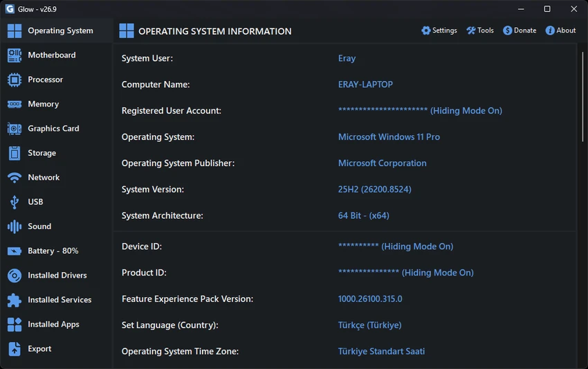Viewport: 588px width, 369px height.
Task: Click the computer name ERAY-LAPTOP
Action: pos(365,84)
